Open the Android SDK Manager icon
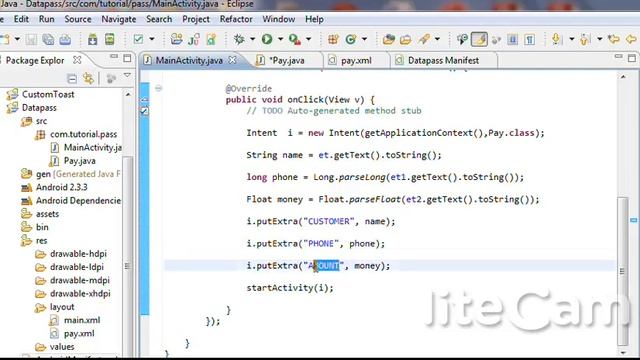 coord(93,40)
